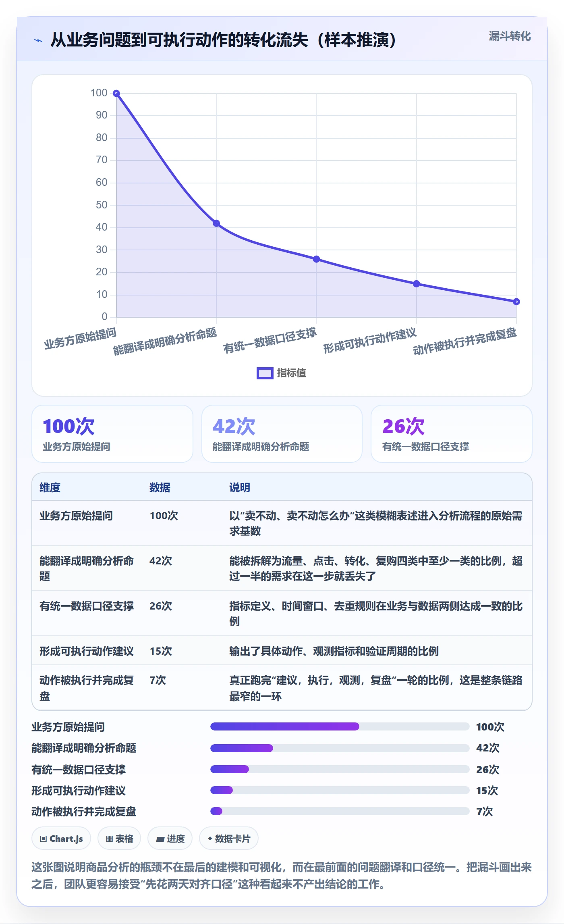
Task: Select the chart data point at value 7
Action: coord(516,302)
